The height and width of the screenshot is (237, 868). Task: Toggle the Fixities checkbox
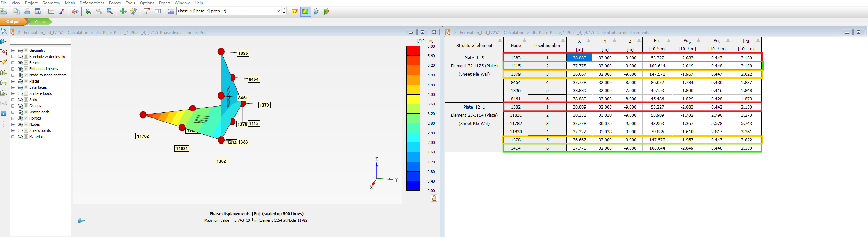(x=26, y=118)
